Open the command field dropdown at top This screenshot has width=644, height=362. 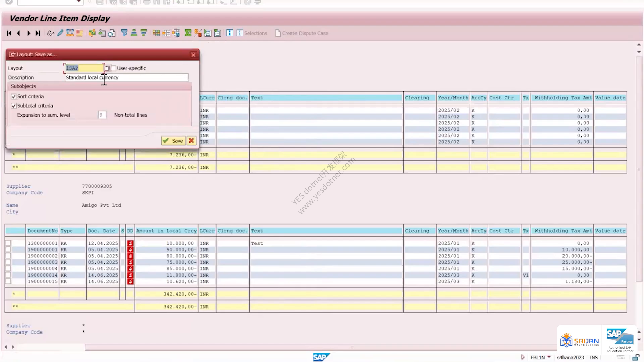point(79,2)
